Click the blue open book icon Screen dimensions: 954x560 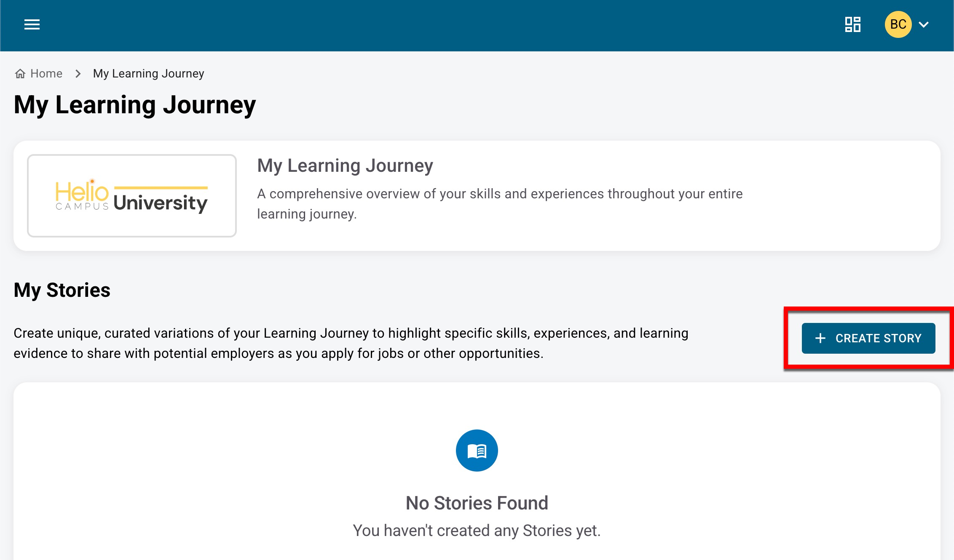click(x=477, y=451)
